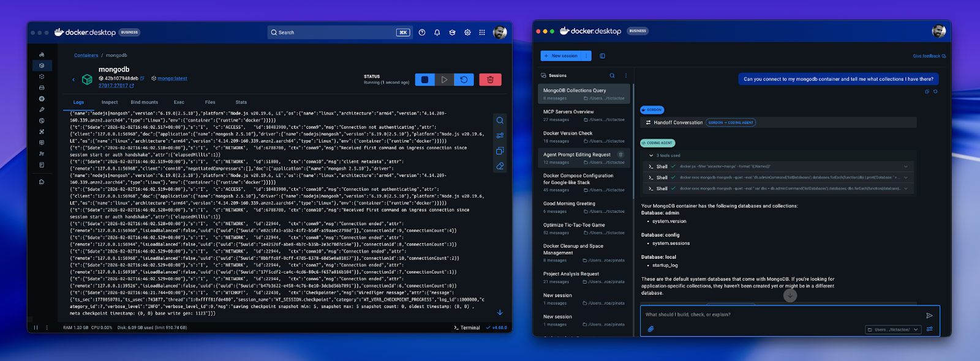Switch to the Inspect tab
The image size is (980, 361).
(110, 102)
